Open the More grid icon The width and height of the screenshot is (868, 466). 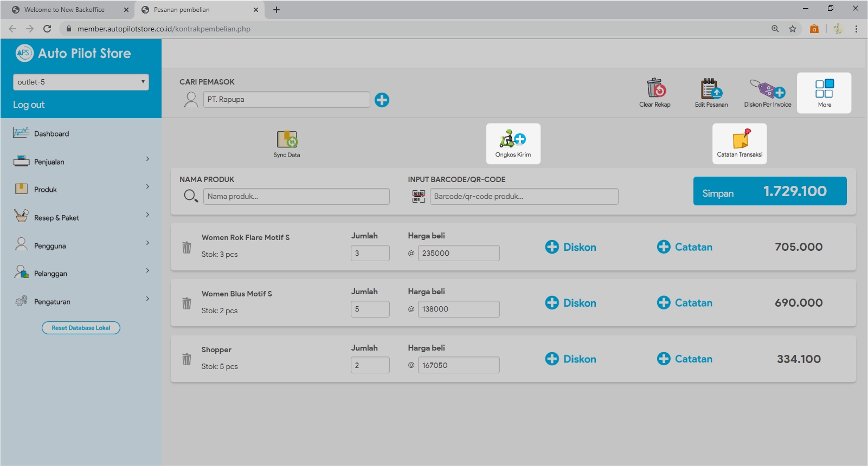click(824, 89)
